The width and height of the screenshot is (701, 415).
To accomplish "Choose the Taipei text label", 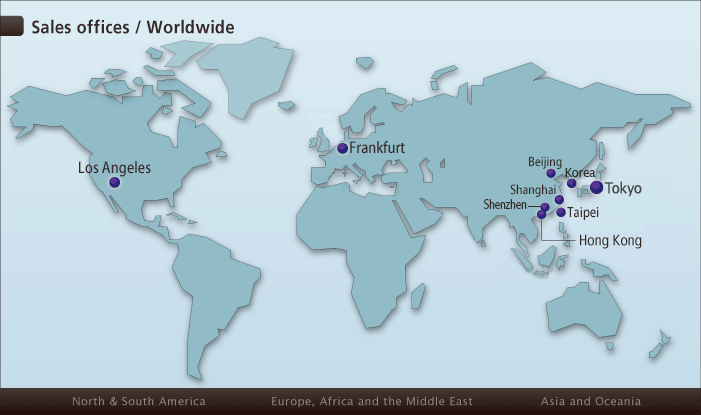I will pyautogui.click(x=583, y=213).
